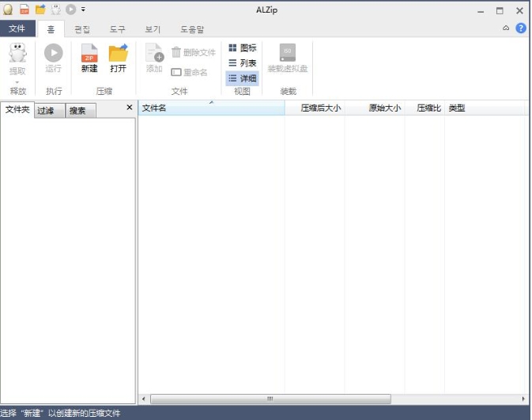Click the horizontal scrollbar right arrow
The width and height of the screenshot is (532, 420).
click(x=523, y=399)
